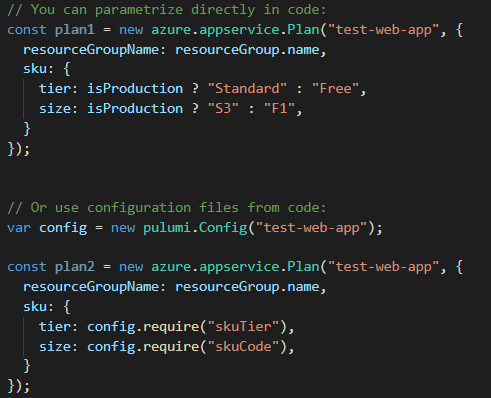Click first resourceGroupName property in plan1
This screenshot has height=398, width=491.
pos(91,50)
